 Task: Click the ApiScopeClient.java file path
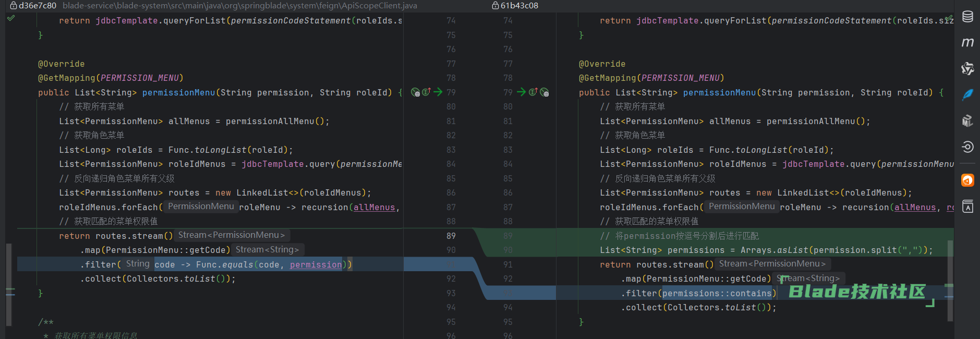point(240,5)
